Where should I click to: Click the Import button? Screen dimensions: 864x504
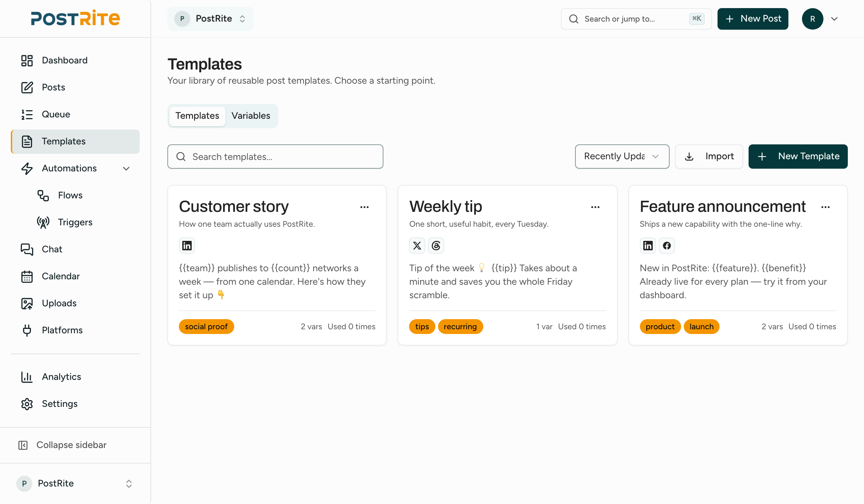(x=709, y=157)
